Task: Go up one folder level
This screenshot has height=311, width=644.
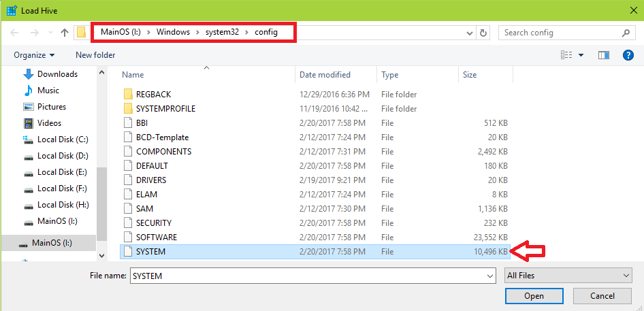Action: 65,33
